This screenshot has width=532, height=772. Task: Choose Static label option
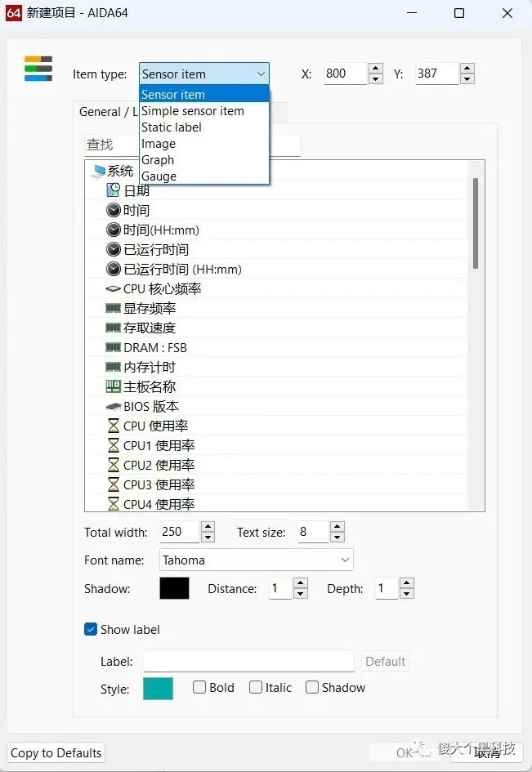click(204, 127)
